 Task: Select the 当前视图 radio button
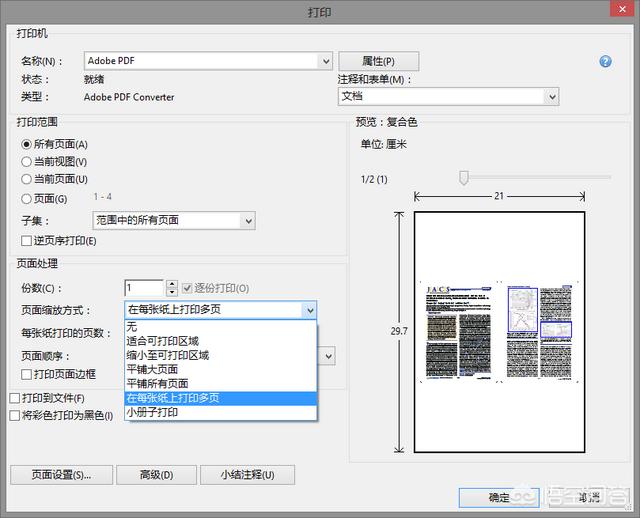[x=27, y=161]
